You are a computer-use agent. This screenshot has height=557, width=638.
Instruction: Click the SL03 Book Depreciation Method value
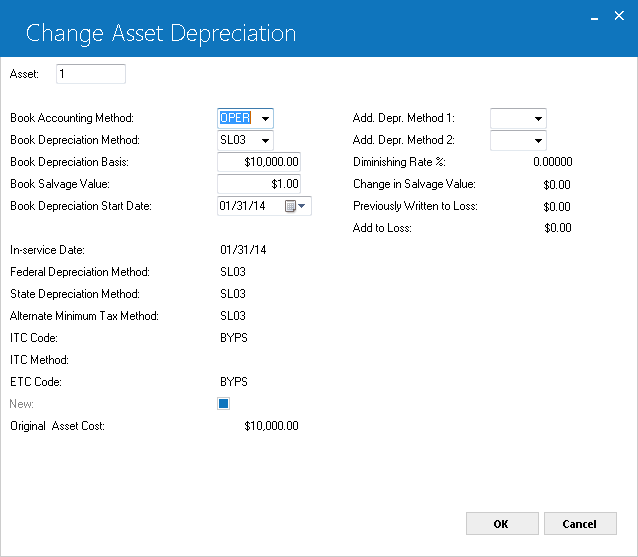233,140
